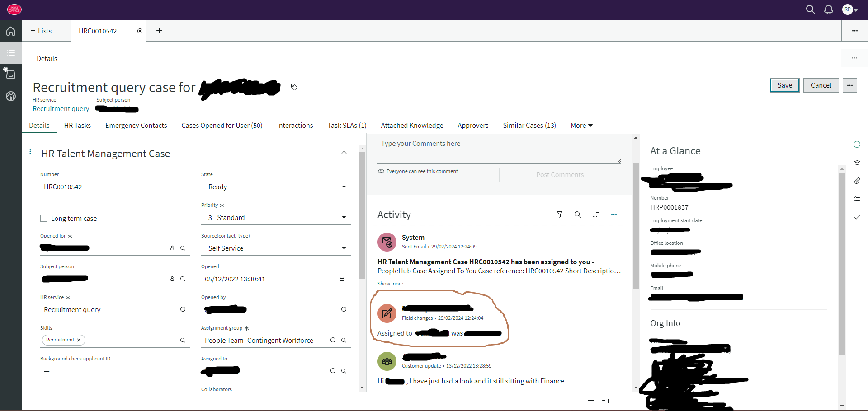The width and height of the screenshot is (868, 411).
Task: Open the calendar picker for Opened date
Action: pyautogui.click(x=342, y=279)
